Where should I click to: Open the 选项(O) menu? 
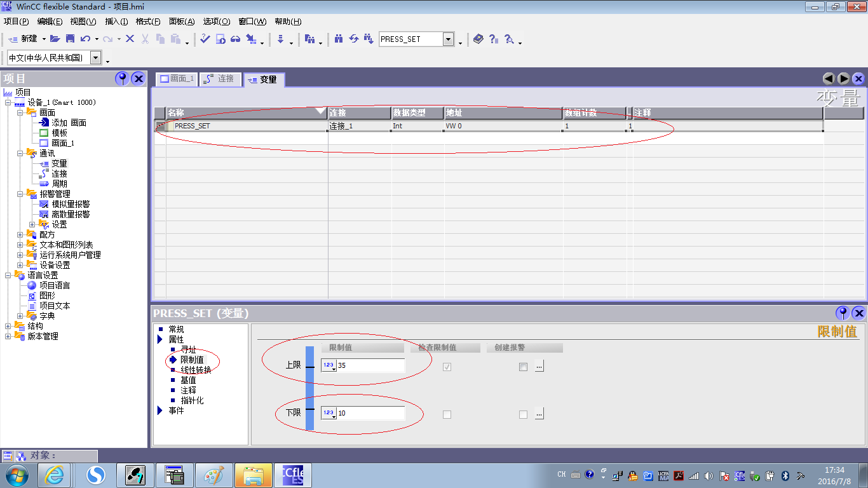tap(217, 21)
